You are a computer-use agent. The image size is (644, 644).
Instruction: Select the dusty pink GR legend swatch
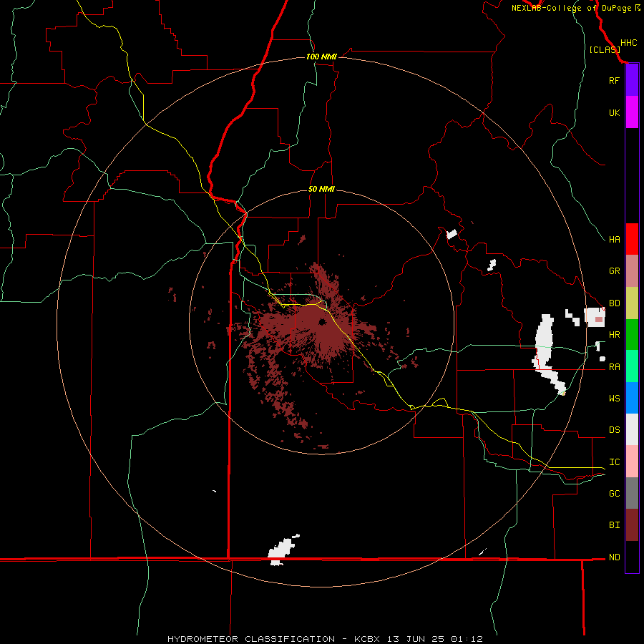632,271
